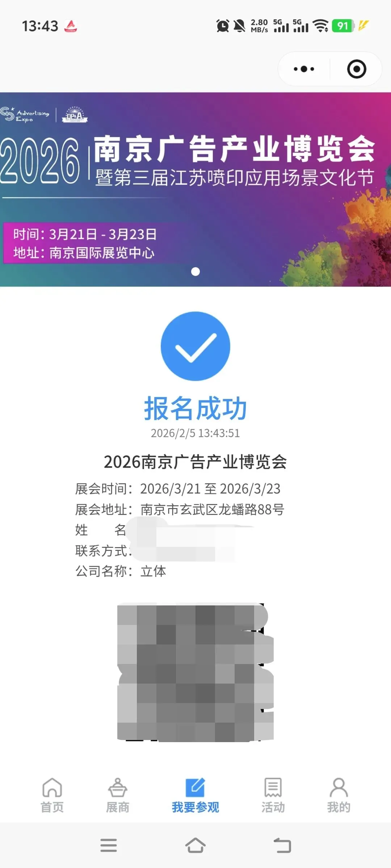The width and height of the screenshot is (391, 868).
Task: Tap the 公司名称 立体 line
Action: pos(121,571)
